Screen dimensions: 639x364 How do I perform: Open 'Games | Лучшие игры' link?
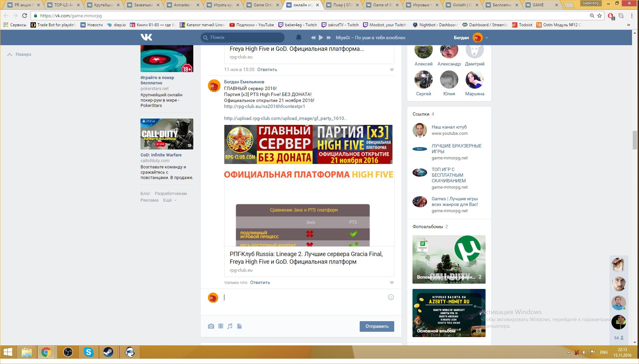[x=455, y=202]
